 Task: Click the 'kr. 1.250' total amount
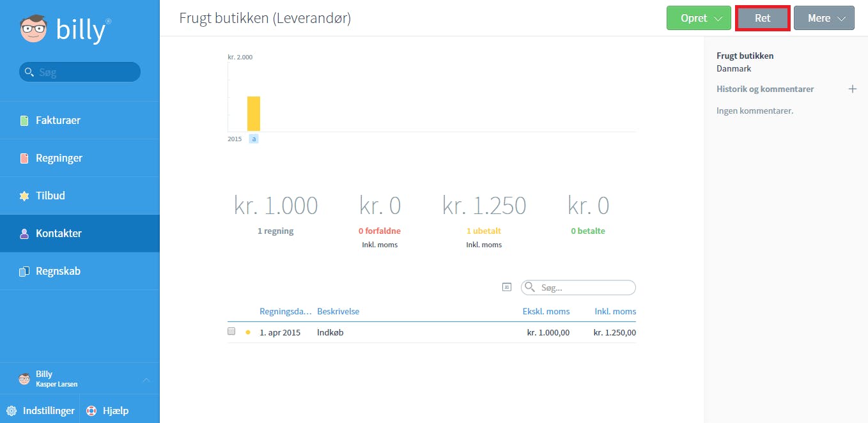point(484,205)
